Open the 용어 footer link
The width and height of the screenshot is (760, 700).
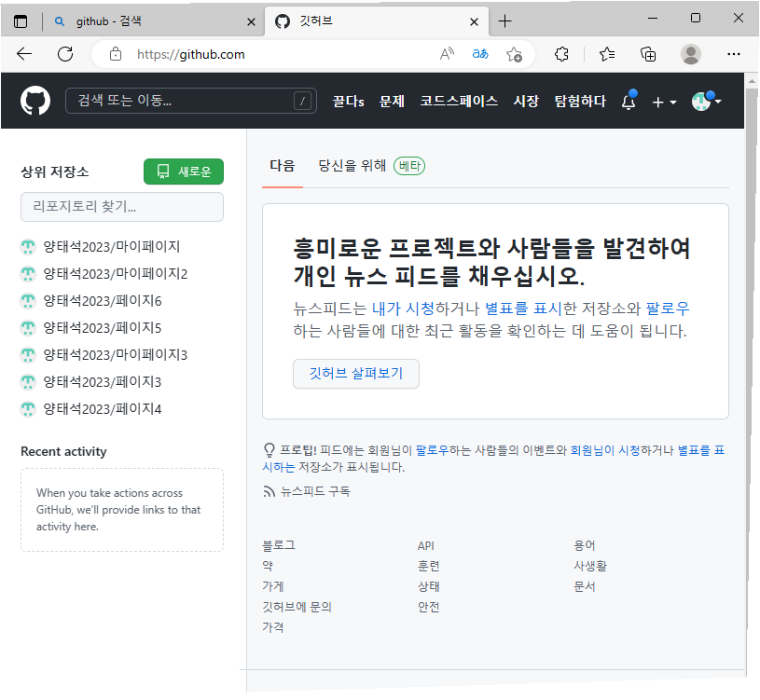pos(584,545)
